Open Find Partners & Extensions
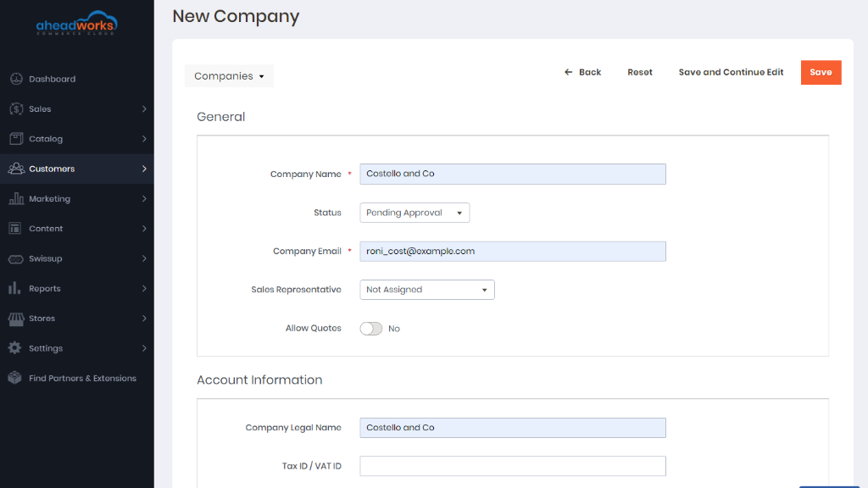 pos(77,378)
